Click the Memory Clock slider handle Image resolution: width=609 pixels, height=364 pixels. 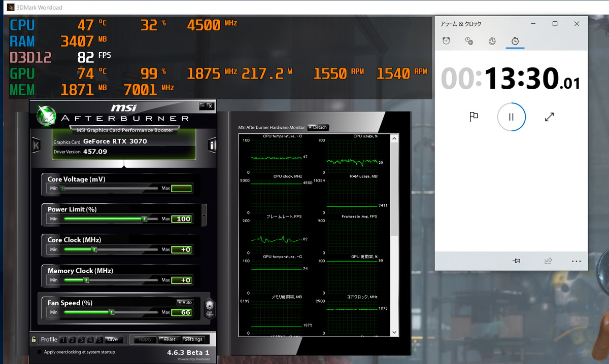coord(86,280)
